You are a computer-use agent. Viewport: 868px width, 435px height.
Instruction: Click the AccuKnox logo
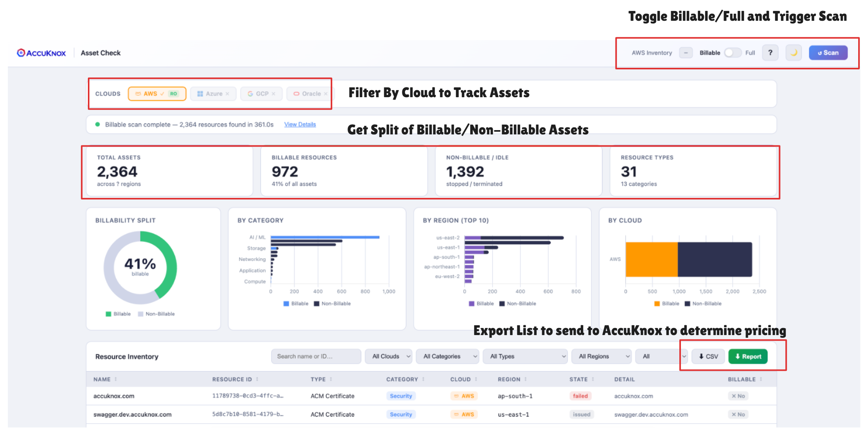tap(41, 53)
